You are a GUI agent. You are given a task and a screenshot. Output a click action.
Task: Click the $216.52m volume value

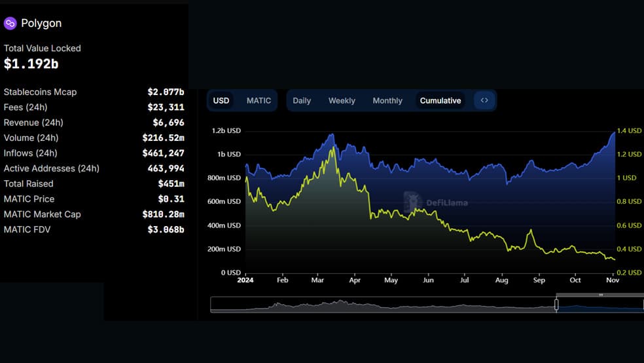pos(164,138)
